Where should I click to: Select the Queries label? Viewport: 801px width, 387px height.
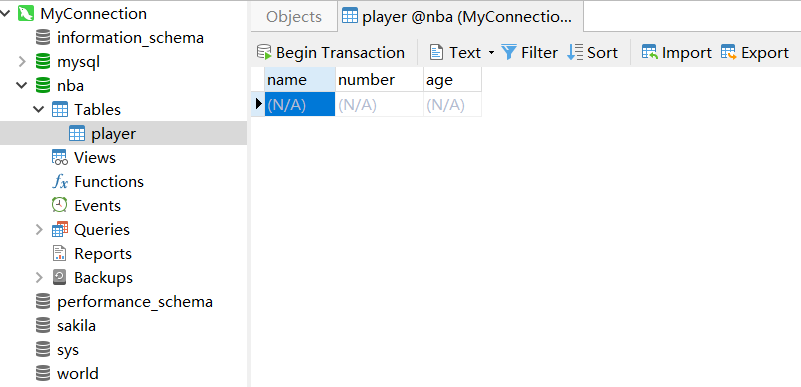(102, 230)
